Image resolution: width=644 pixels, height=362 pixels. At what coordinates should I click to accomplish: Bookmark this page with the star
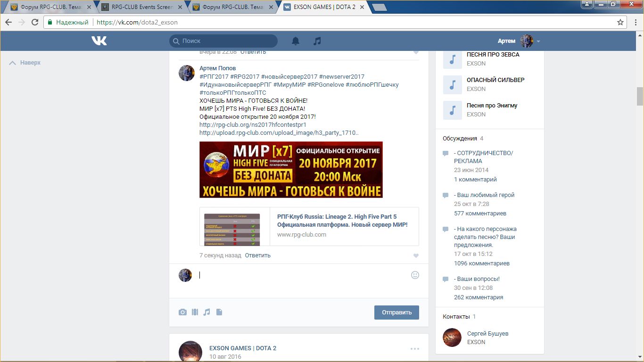tap(620, 22)
